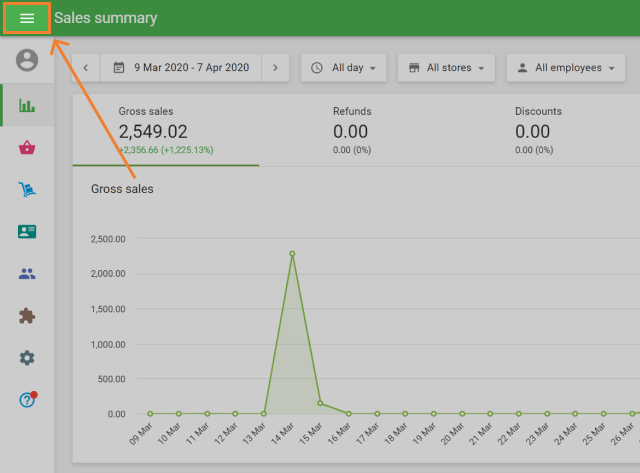Select the Gross sales tab
The width and height of the screenshot is (640, 473).
pos(166,130)
